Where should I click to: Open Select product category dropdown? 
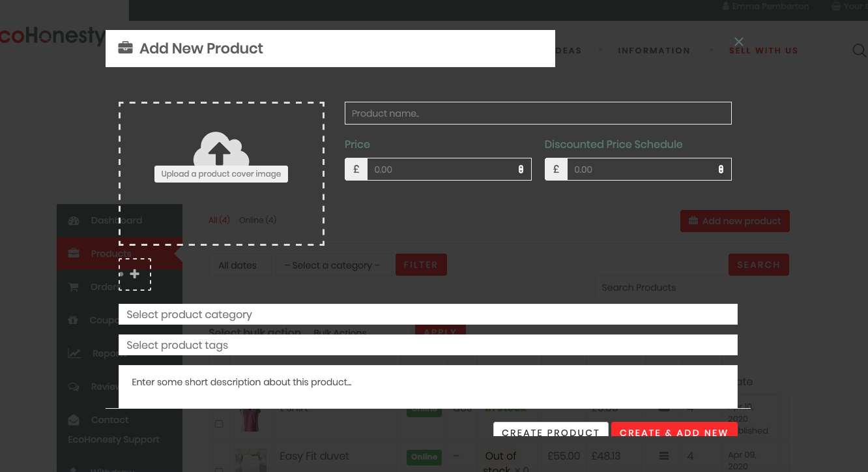pyautogui.click(x=428, y=314)
